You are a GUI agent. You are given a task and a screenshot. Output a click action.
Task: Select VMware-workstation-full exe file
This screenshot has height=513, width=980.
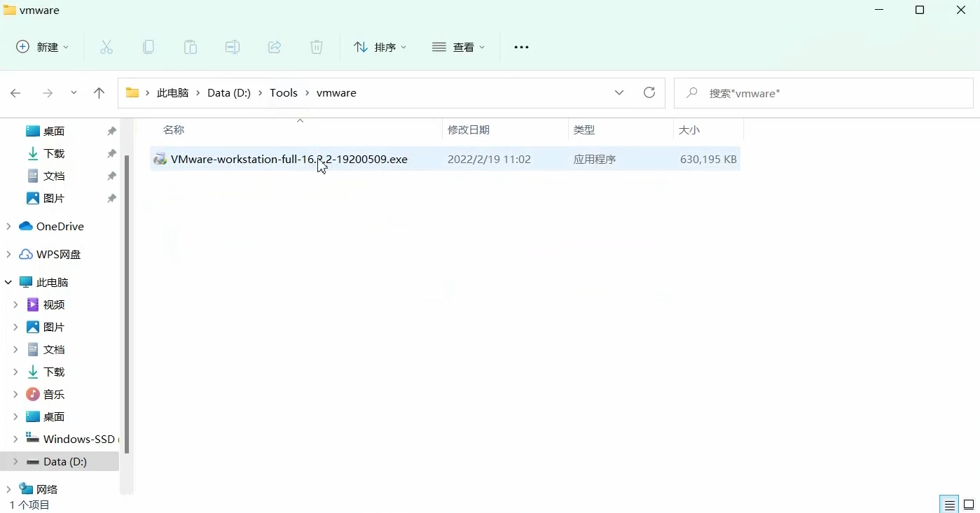pyautogui.click(x=445, y=159)
